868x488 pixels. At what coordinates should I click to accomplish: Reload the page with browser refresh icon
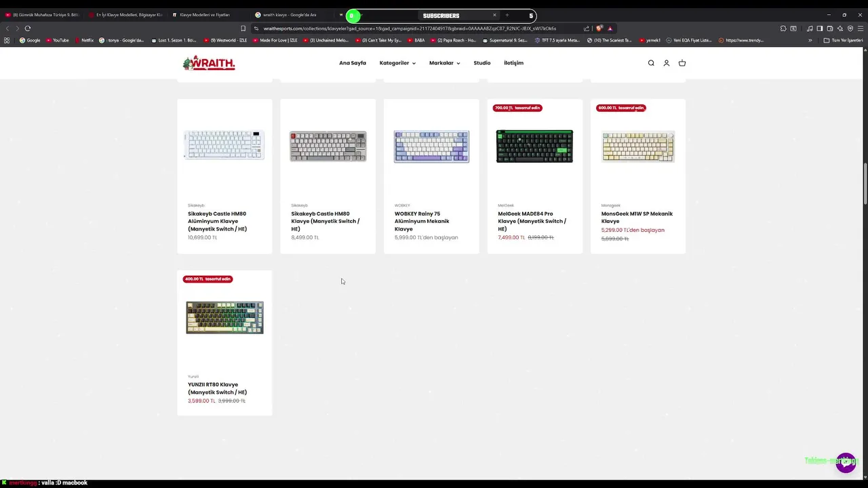tap(28, 28)
